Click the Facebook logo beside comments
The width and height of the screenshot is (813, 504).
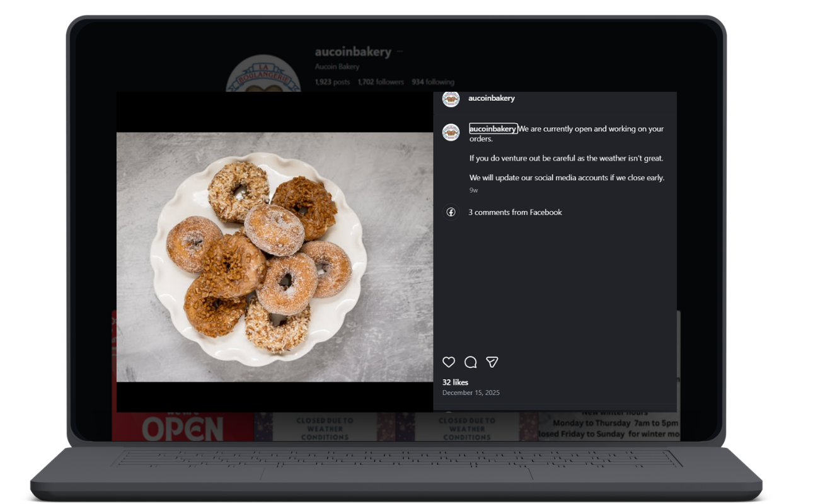coord(451,212)
